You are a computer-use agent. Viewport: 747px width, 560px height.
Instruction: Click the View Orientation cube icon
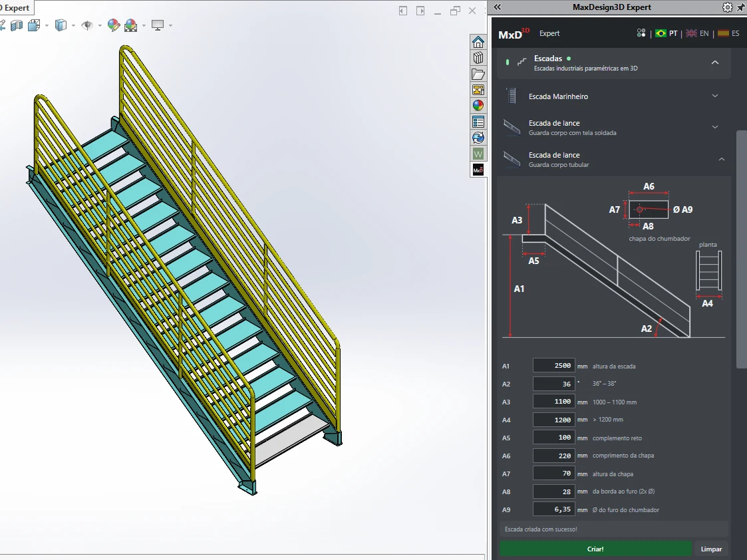[x=34, y=25]
